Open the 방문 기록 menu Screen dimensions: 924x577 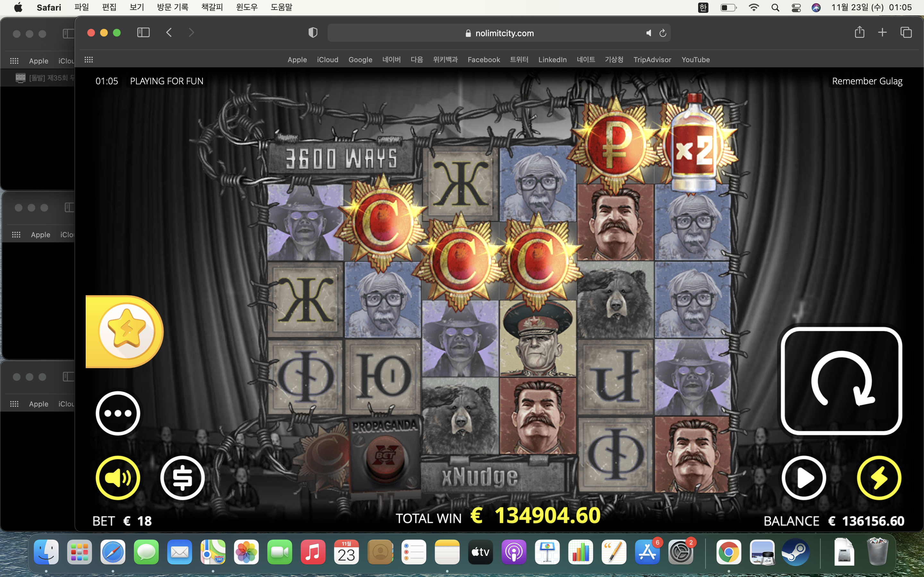pyautogui.click(x=173, y=7)
